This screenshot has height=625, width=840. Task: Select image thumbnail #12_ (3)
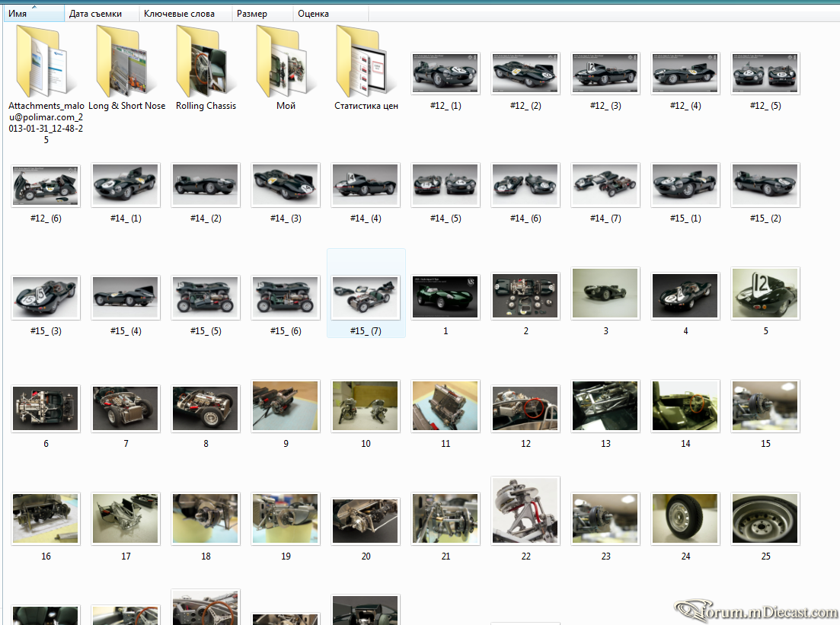(605, 73)
